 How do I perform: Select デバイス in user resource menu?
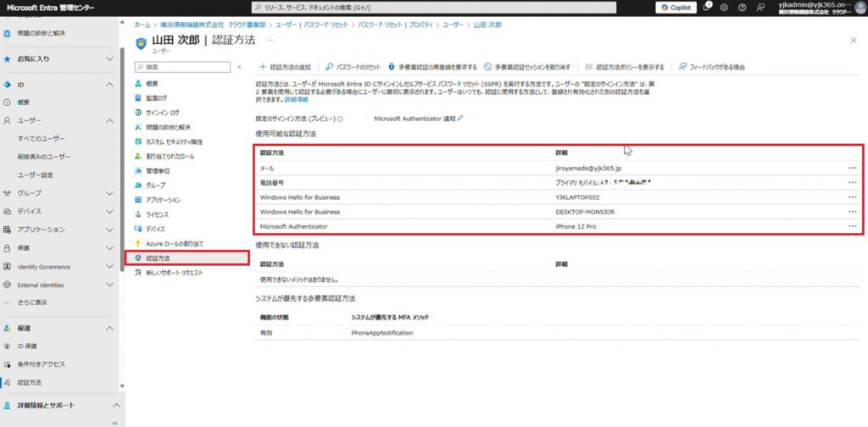[x=156, y=229]
